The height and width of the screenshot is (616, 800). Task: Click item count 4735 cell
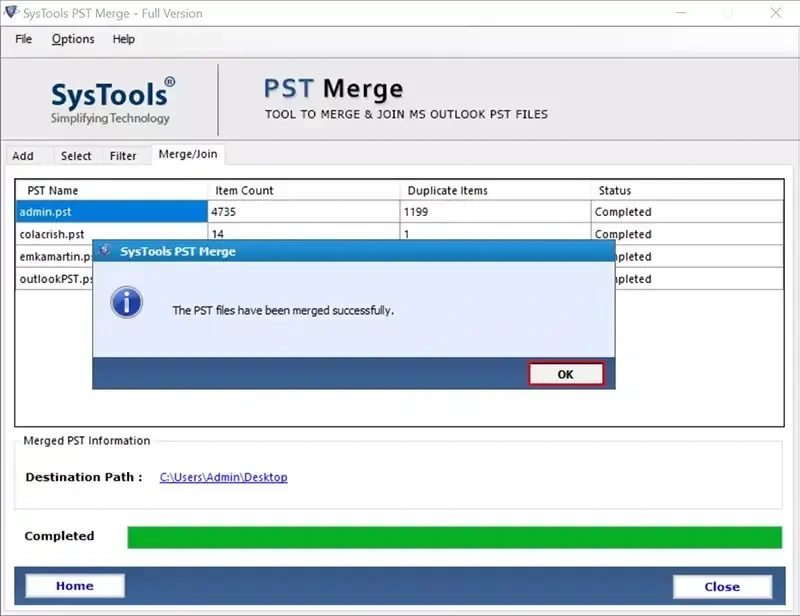(x=303, y=212)
